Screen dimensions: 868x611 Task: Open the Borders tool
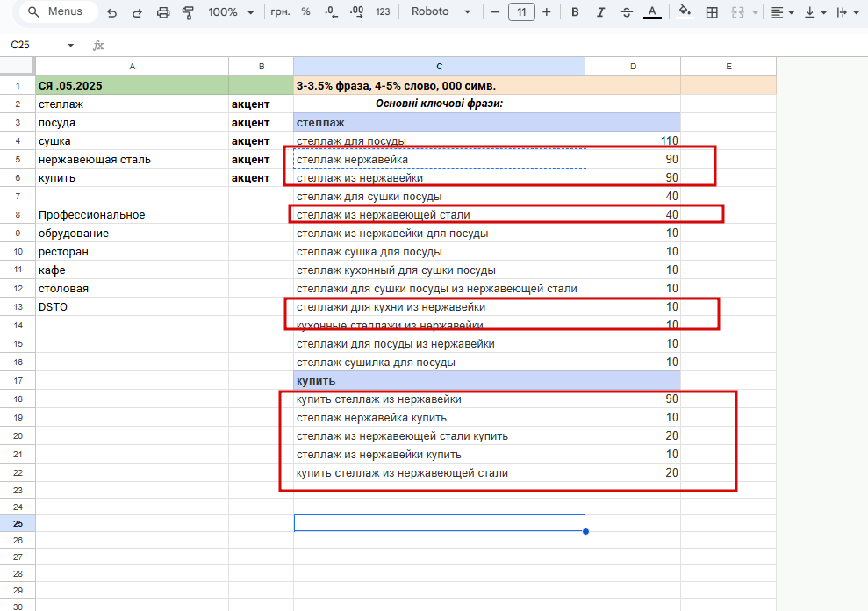(713, 12)
